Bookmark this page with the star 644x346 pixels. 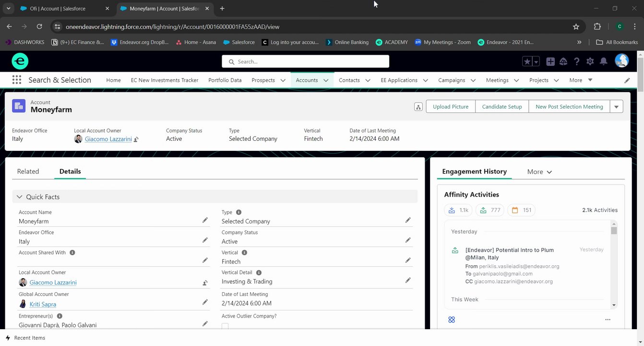click(576, 27)
